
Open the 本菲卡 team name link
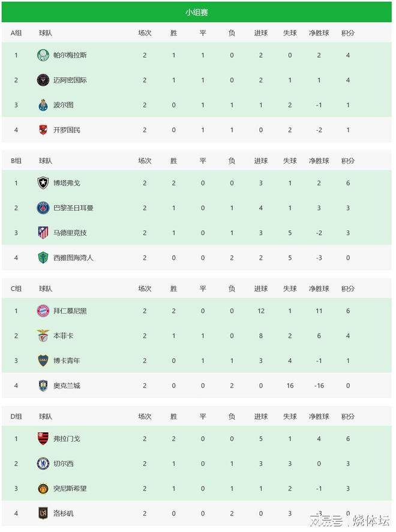(x=63, y=336)
